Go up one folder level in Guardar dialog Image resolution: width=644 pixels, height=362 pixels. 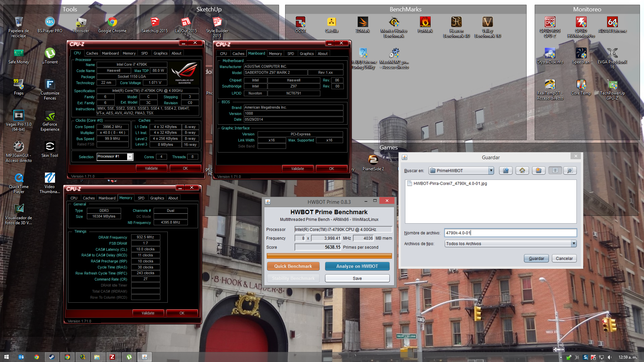[x=506, y=171]
